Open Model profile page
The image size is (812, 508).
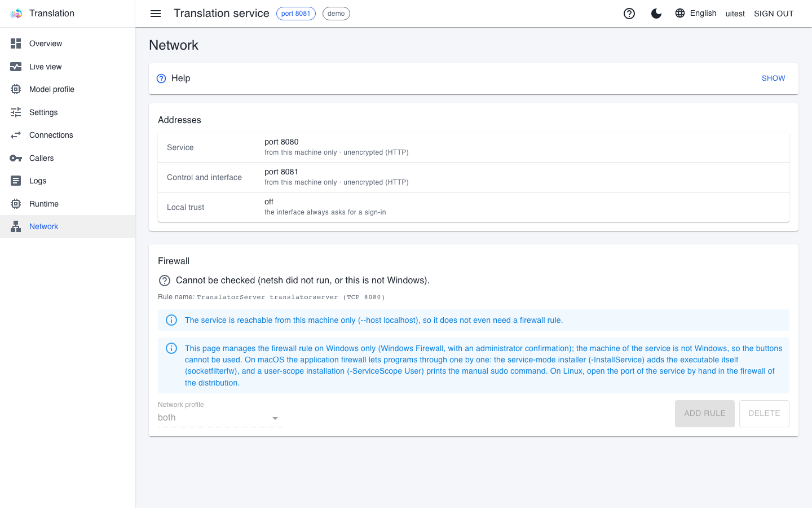pos(68,89)
